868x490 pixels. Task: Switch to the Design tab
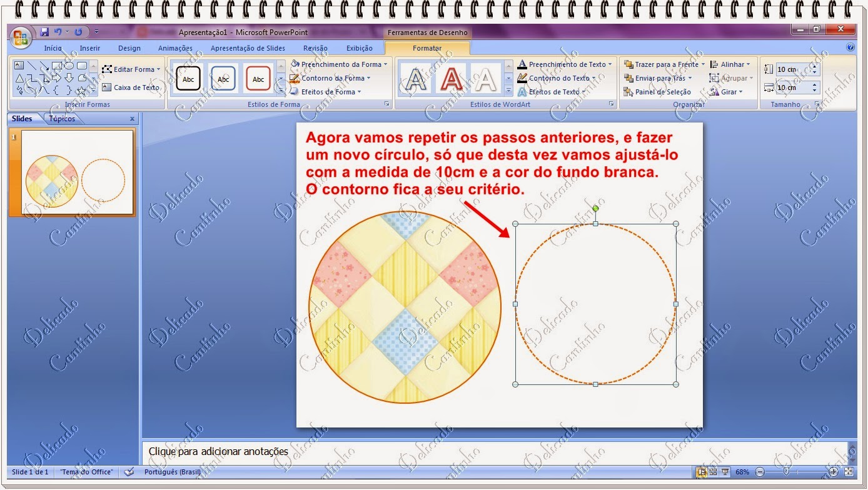[129, 48]
